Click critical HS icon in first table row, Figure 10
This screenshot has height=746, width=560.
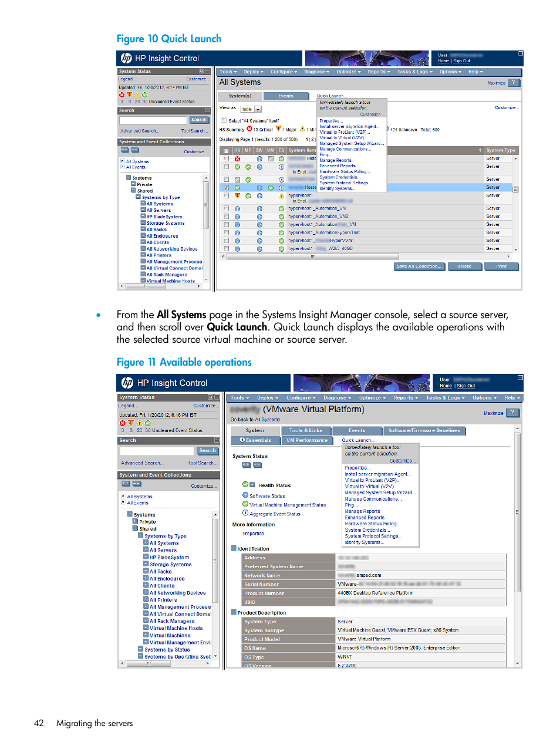237,158
